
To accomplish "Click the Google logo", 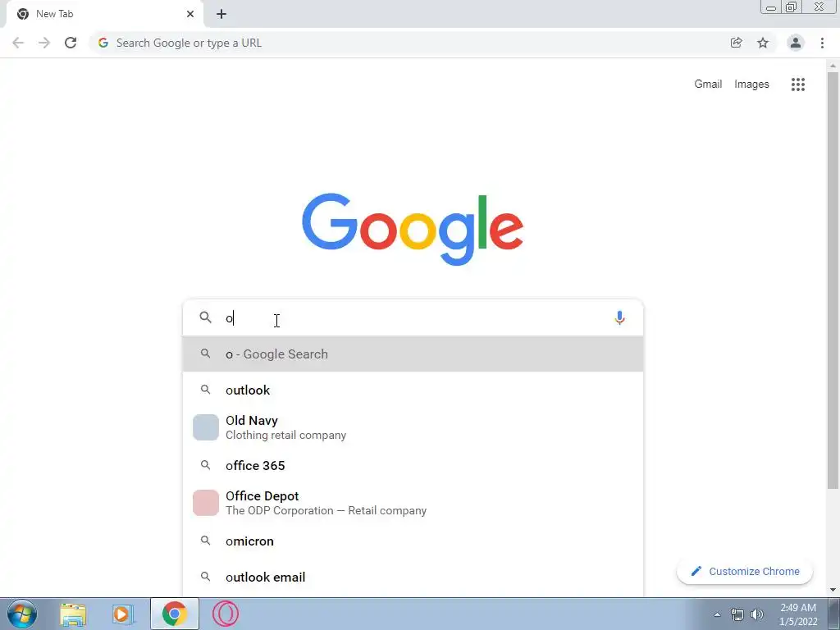I will 413,230.
